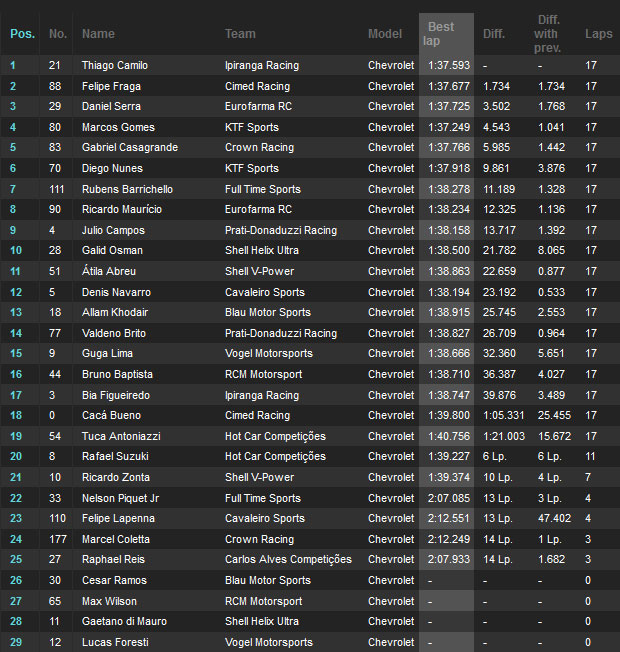This screenshot has height=652, width=620.
Task: Select driver name Diego Nunes
Action: pyautogui.click(x=112, y=168)
